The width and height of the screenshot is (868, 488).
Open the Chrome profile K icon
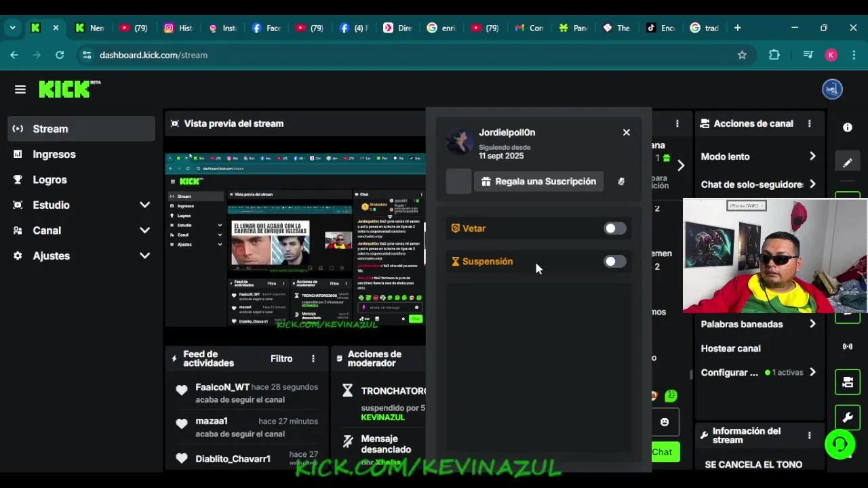(x=831, y=55)
